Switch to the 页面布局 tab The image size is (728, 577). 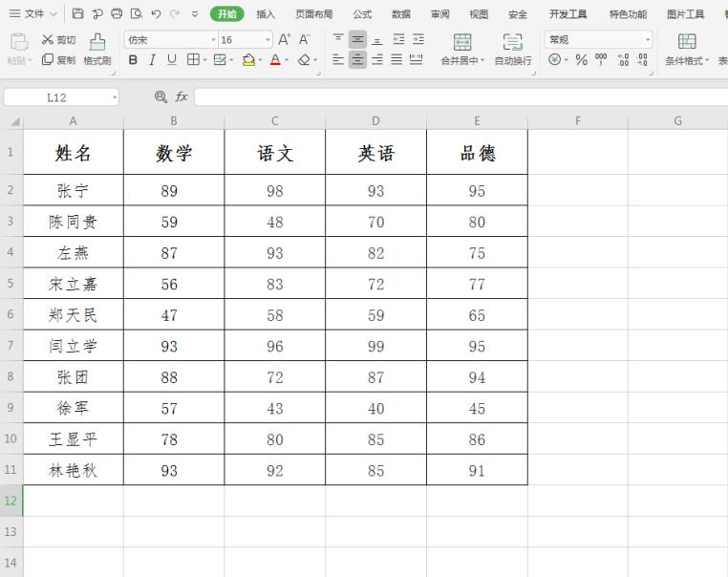tap(314, 14)
